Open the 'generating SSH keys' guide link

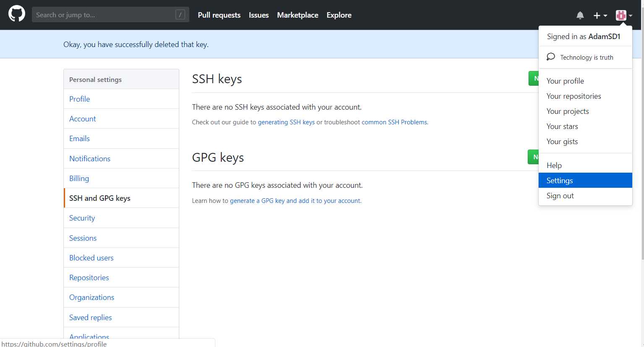coord(286,122)
